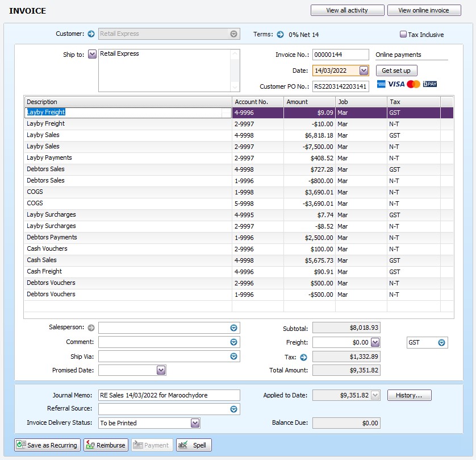
Task: Click the Visa card logo
Action: click(396, 84)
